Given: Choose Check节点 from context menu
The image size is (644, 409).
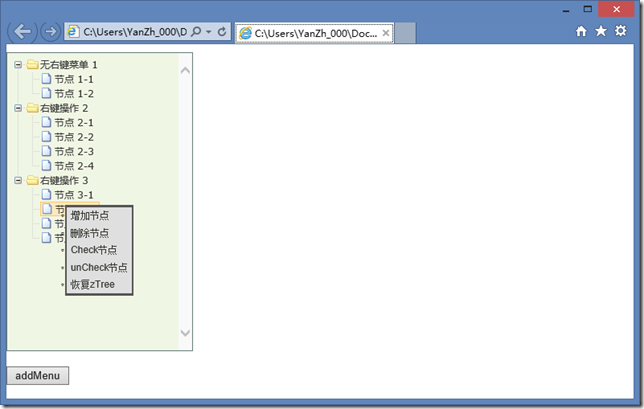Looking at the screenshot, I should point(94,250).
